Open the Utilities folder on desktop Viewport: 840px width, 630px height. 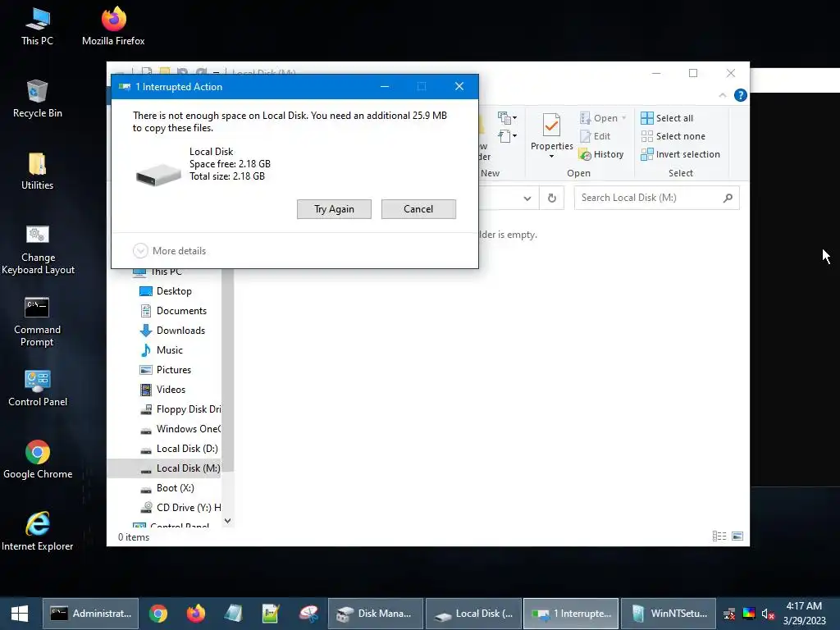(38, 171)
